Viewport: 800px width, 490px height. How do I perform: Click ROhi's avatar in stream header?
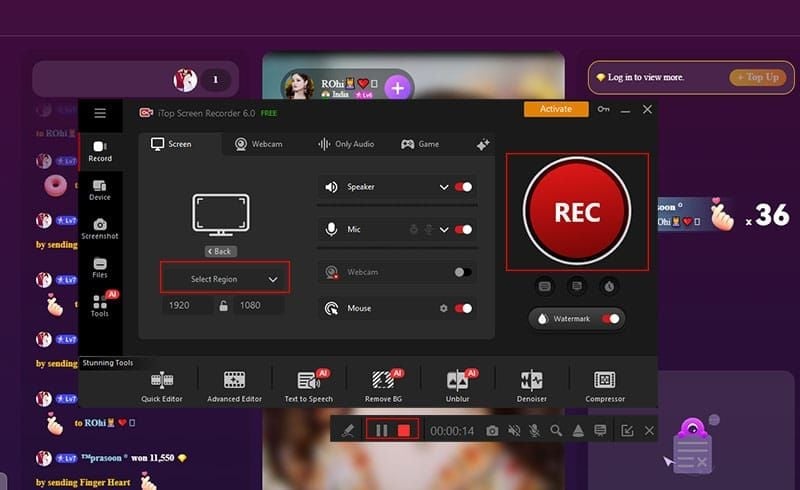coord(299,85)
